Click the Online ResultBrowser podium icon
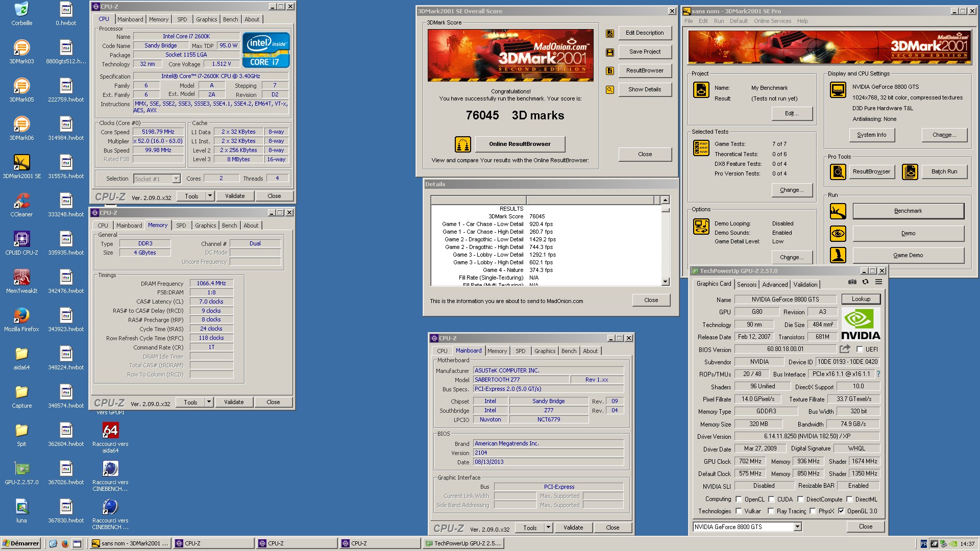The width and height of the screenshot is (980, 551). pos(462,144)
